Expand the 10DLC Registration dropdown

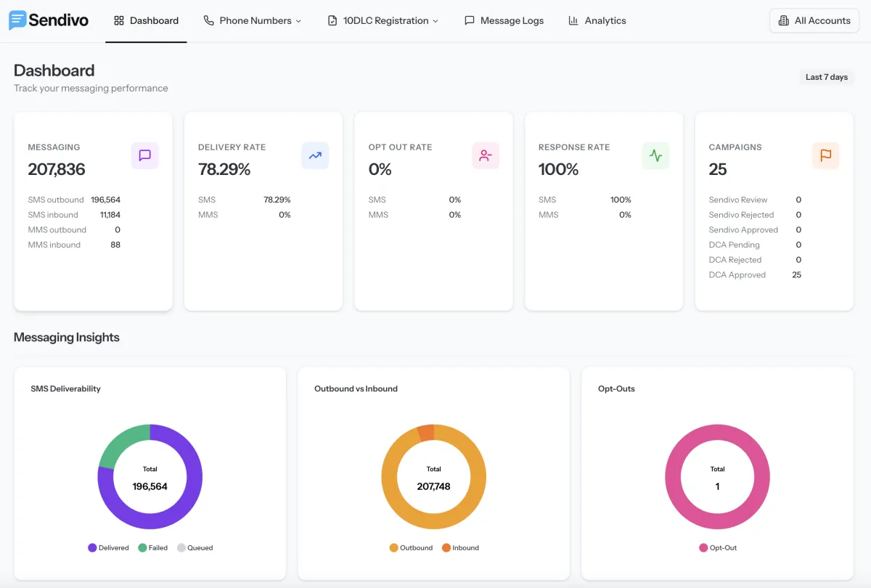point(383,21)
